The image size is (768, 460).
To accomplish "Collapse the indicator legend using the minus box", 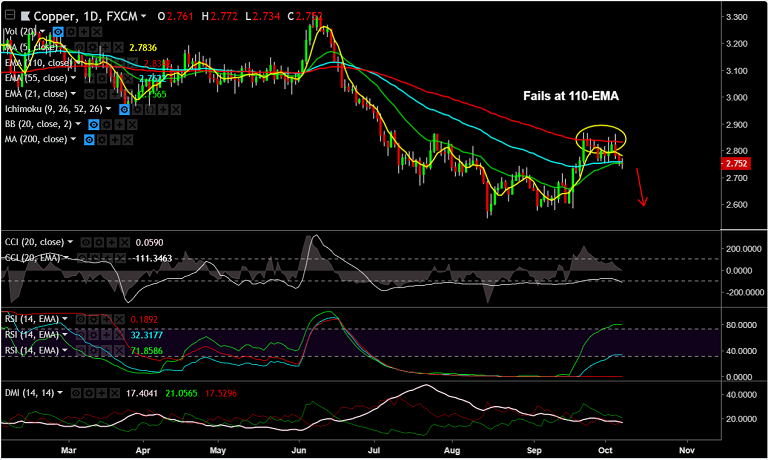I will coord(11,17).
